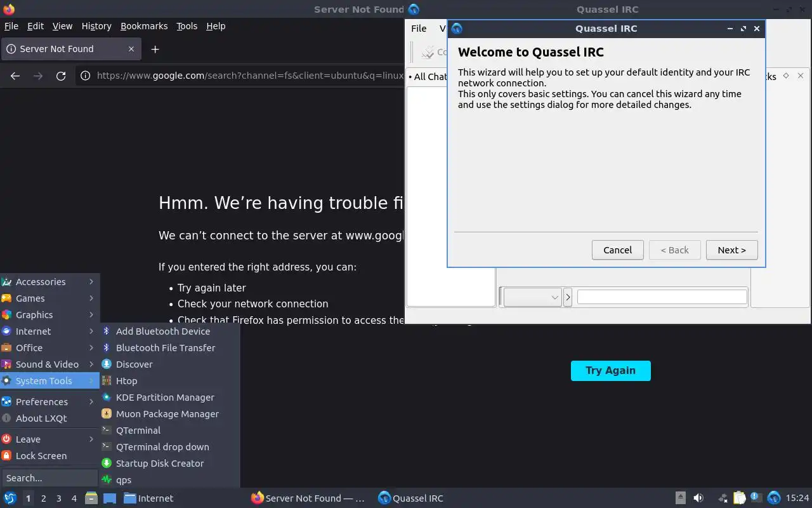Open the nick dropdown in Quassel input
The height and width of the screenshot is (508, 812).
[x=532, y=297]
